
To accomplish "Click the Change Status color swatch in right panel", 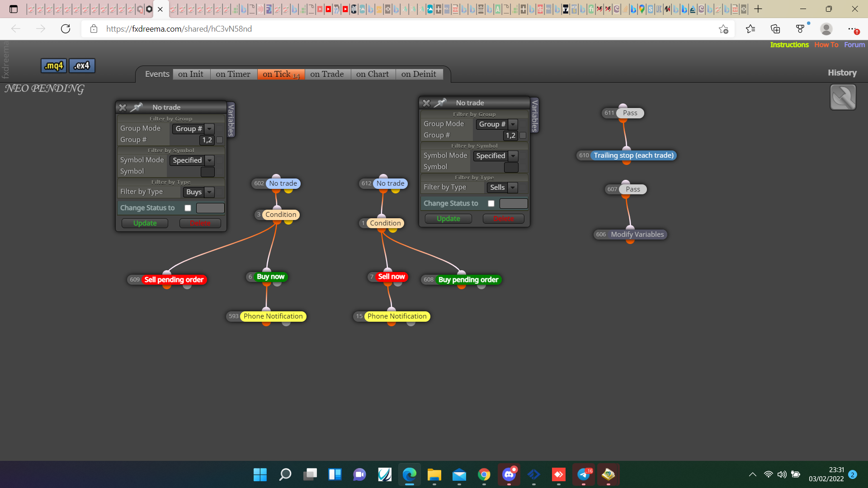I will coord(514,203).
